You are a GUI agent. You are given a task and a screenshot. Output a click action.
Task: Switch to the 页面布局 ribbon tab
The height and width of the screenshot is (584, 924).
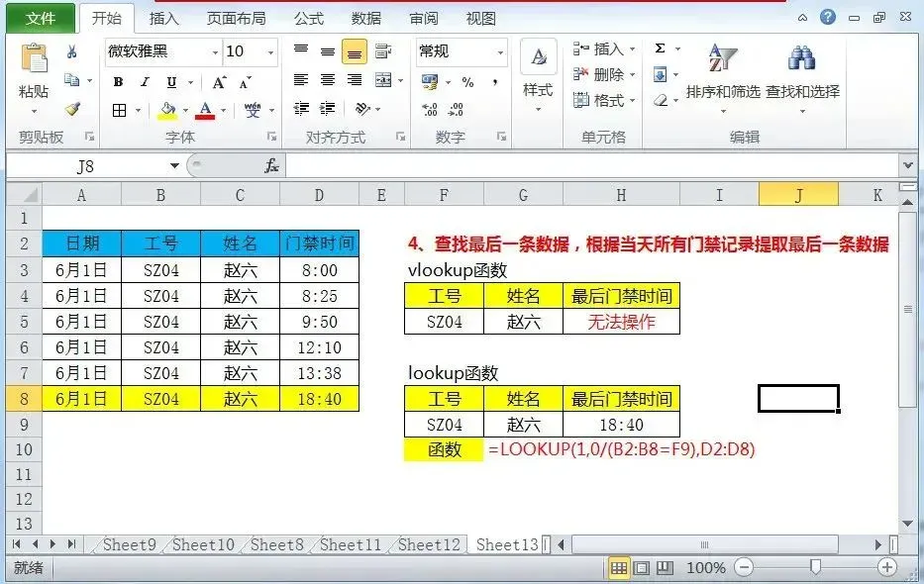pos(237,18)
